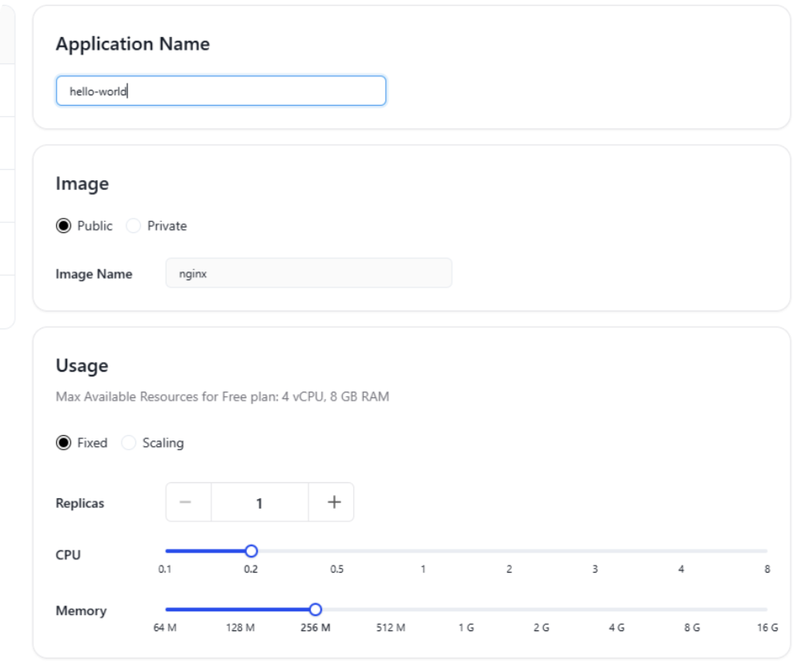Click the CPU slider handle

tap(251, 551)
